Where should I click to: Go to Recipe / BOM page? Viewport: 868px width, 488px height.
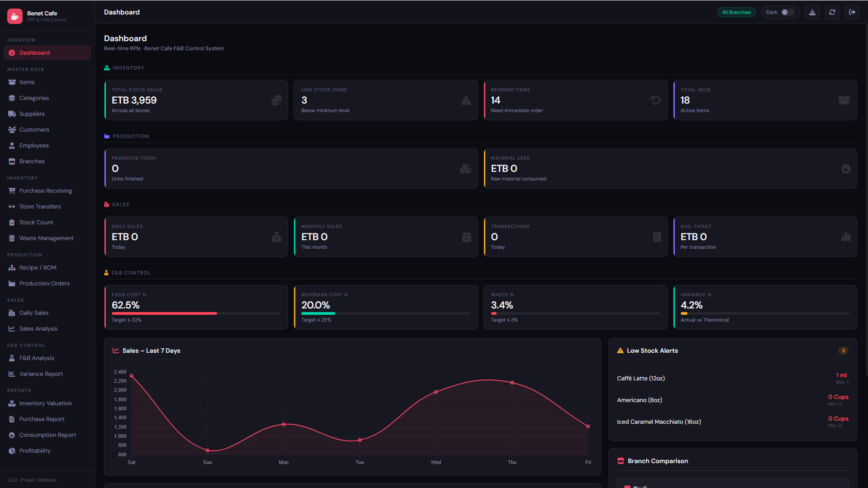(47, 268)
